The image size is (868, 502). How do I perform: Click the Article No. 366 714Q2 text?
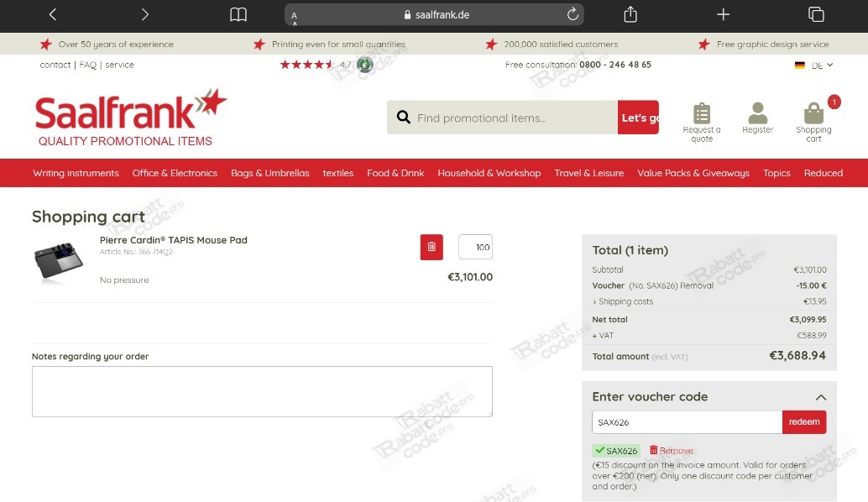[x=136, y=252]
